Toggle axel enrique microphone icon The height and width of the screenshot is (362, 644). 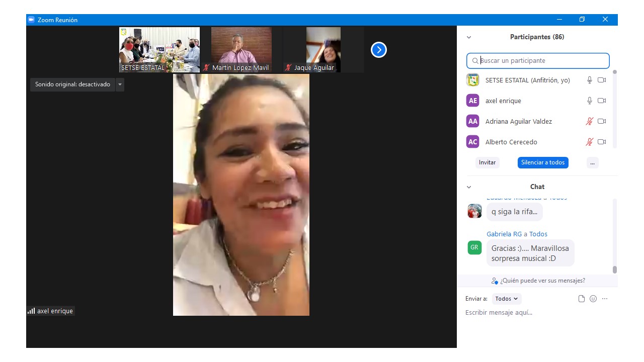point(590,101)
